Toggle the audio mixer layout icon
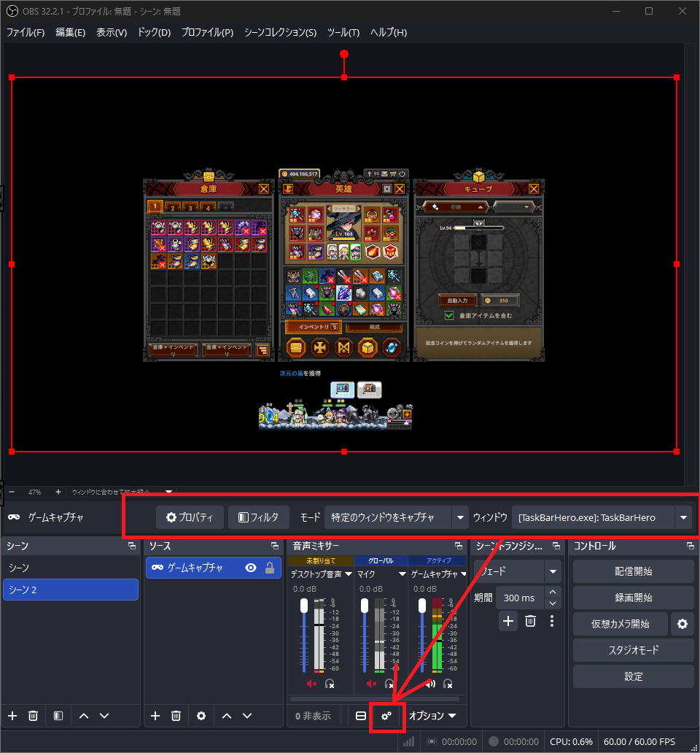Image resolution: width=700 pixels, height=753 pixels. 361,716
